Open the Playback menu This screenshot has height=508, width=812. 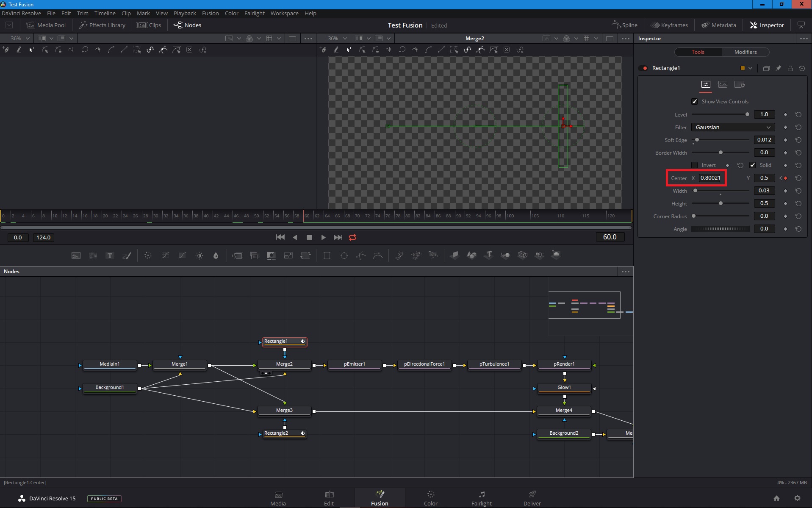point(185,13)
